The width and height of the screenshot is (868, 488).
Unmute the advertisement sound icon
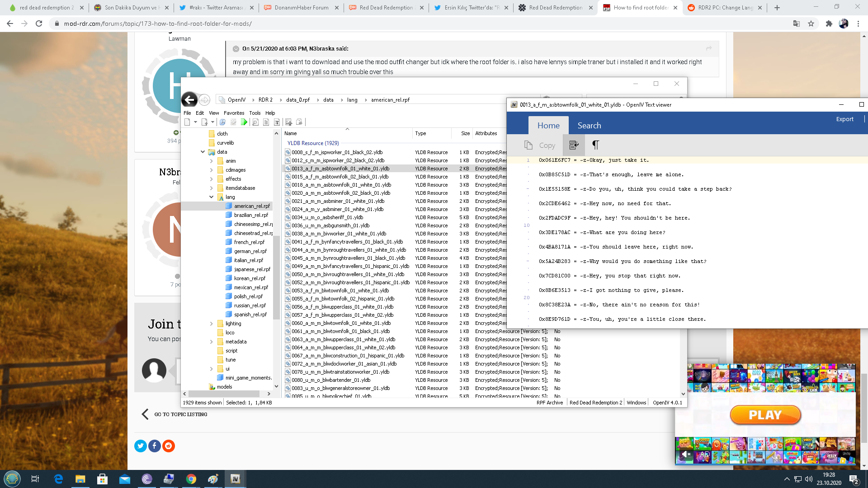point(685,454)
